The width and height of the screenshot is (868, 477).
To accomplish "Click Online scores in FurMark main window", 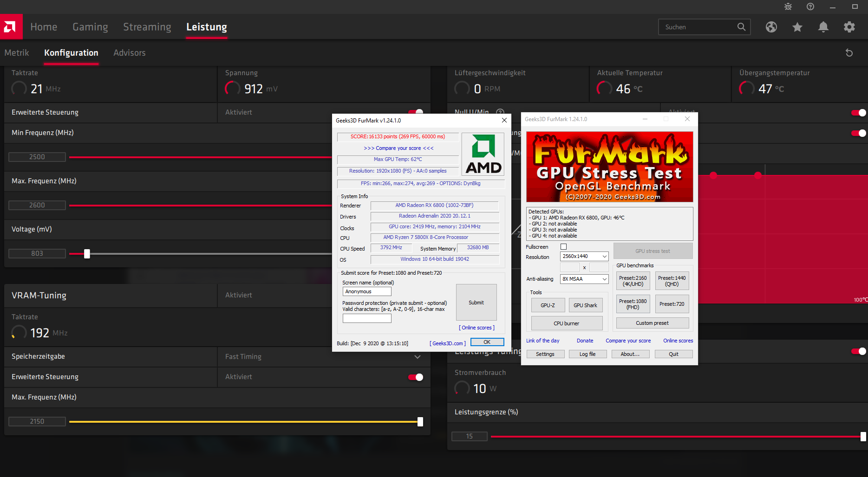I will pos(678,341).
